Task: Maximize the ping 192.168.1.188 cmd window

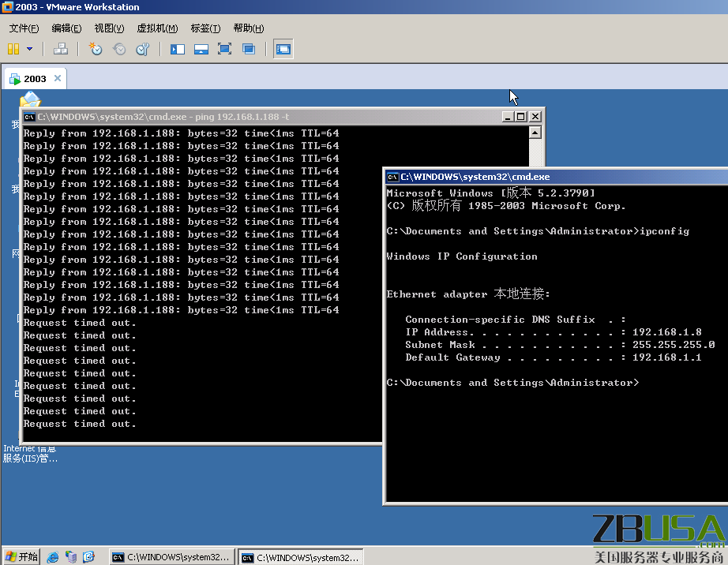Action: pyautogui.click(x=521, y=117)
